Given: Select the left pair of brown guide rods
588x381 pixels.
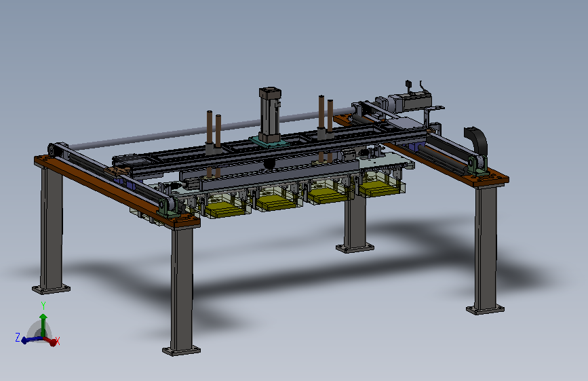Looking at the screenshot, I should [214, 132].
